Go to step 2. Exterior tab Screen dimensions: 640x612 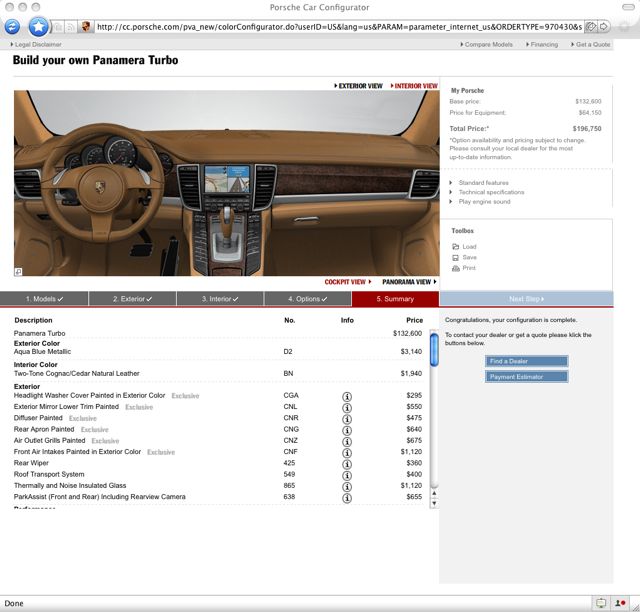tap(132, 299)
